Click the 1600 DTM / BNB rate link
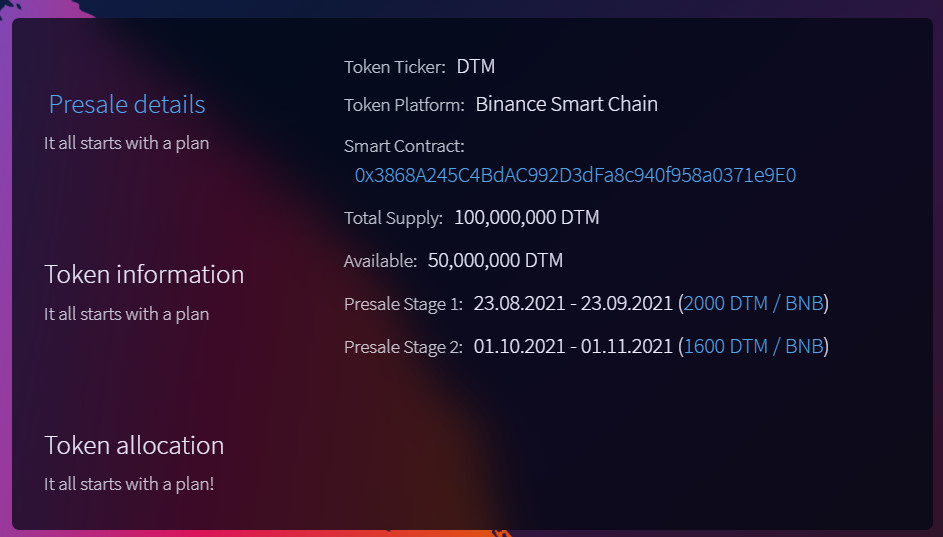 tap(753, 347)
